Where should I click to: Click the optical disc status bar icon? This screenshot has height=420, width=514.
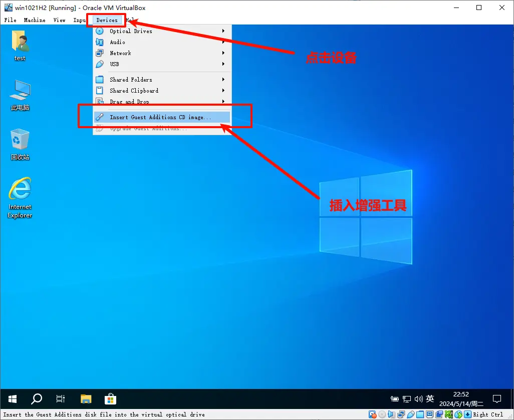[x=382, y=414]
